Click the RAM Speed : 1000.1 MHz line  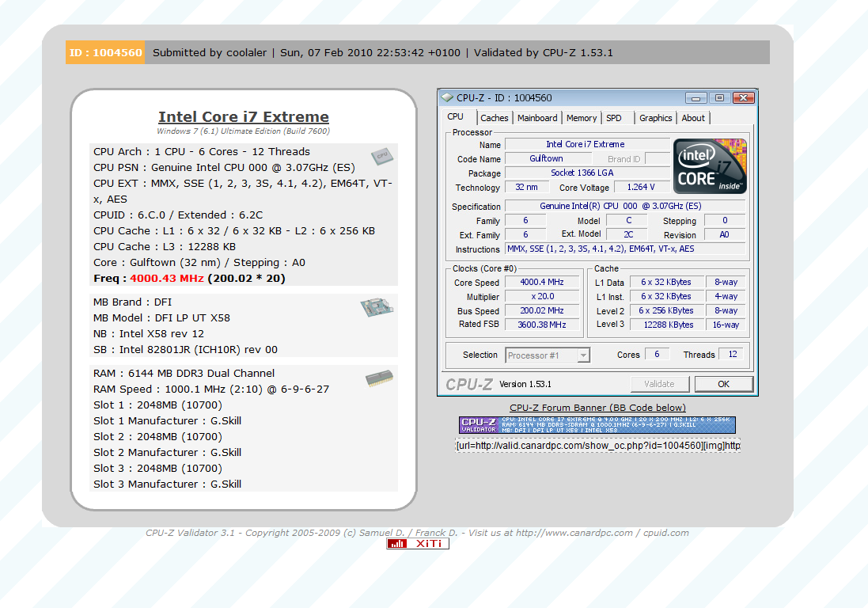(211, 389)
